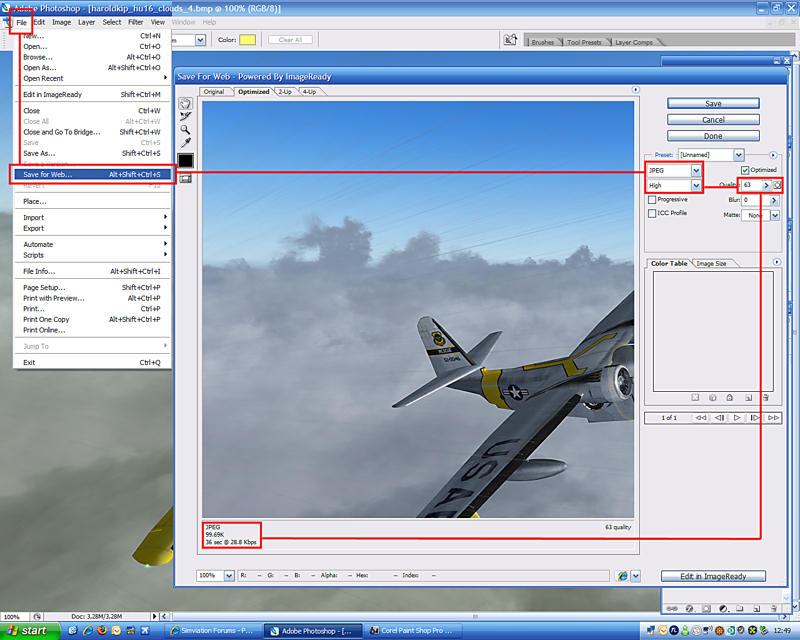The height and width of the screenshot is (640, 800).
Task: Select the Zoom tool in the dialog
Action: click(x=185, y=129)
